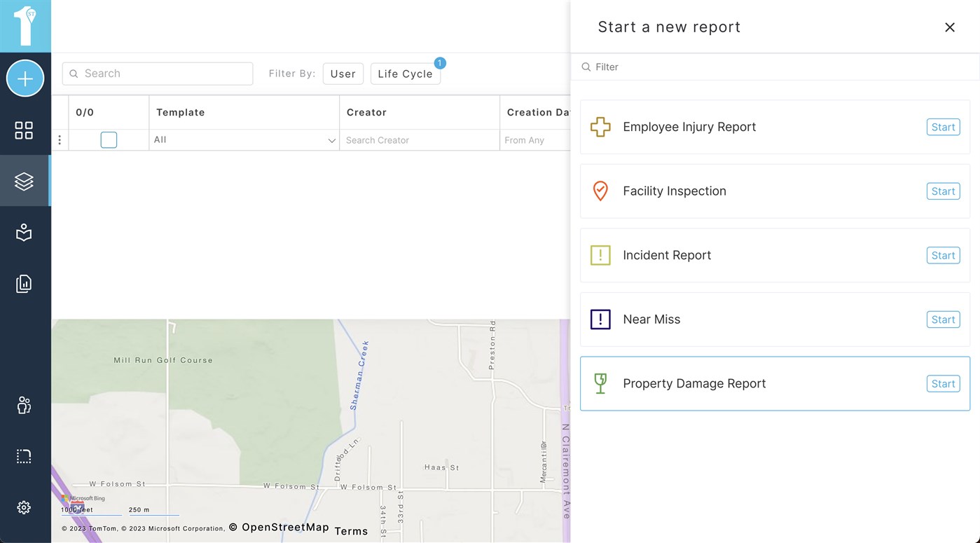Toggle the checkbox in the table header row
This screenshot has width=980, height=543.
click(x=109, y=139)
